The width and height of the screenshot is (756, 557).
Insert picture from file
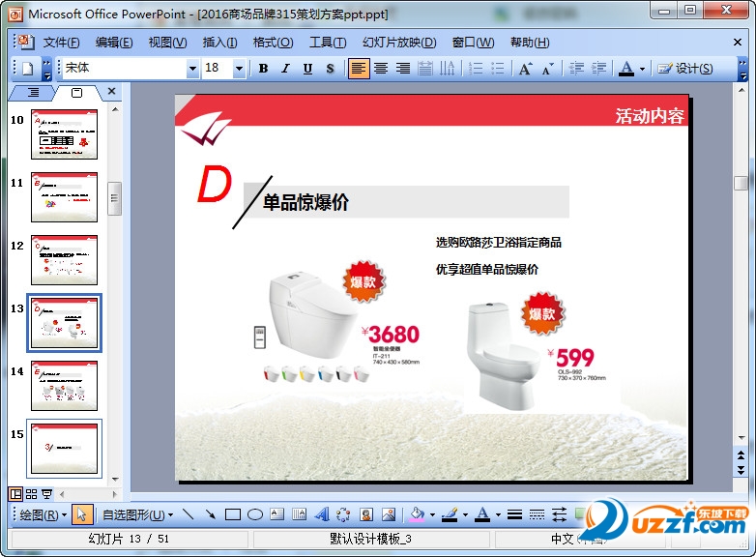[388, 515]
